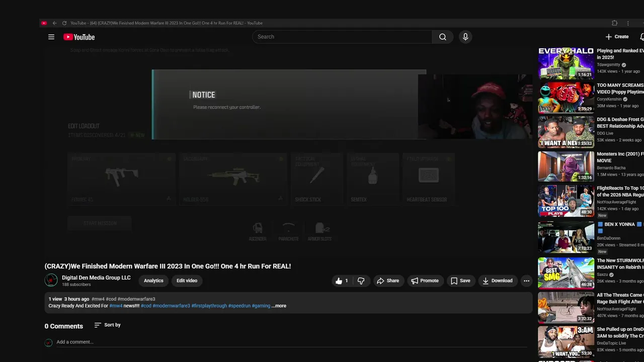Screen dimensions: 644x362
Task: Open the Monsters Inc movie thumbnail
Action: click(x=566, y=166)
